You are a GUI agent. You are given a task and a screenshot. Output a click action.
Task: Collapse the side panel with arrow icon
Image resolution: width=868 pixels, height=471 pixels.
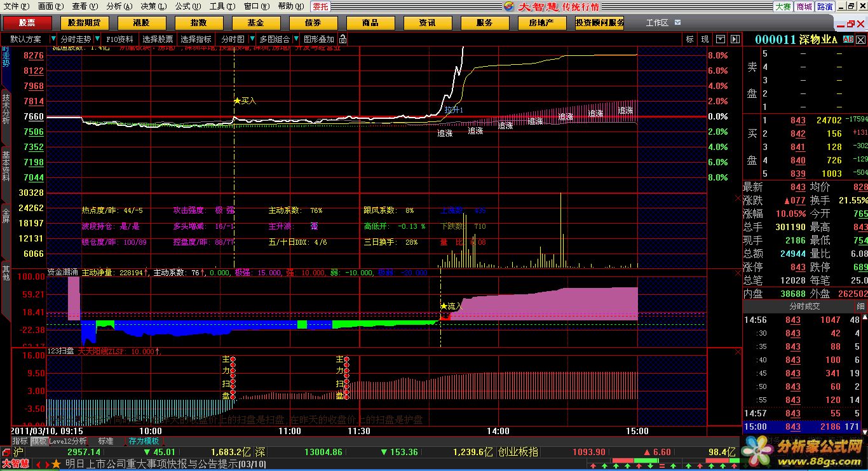[x=735, y=39]
